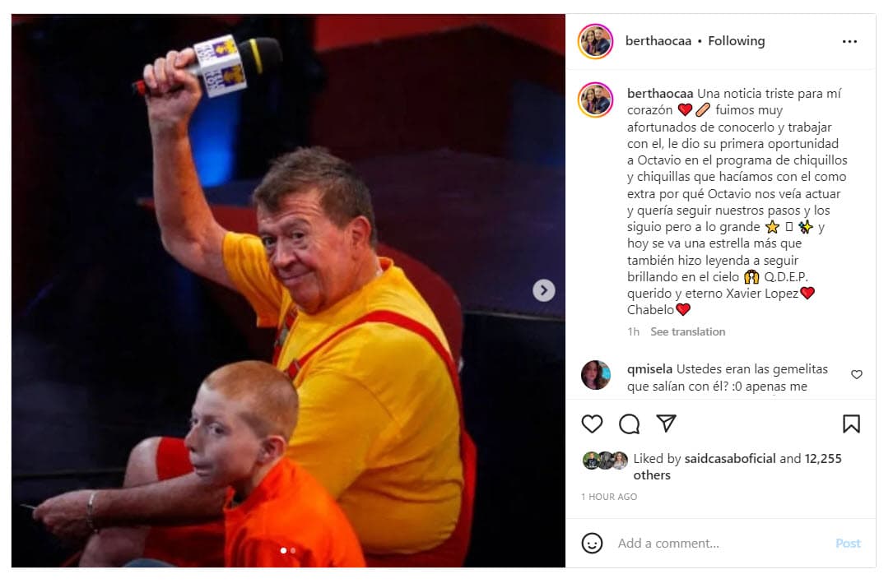Save the post with the bookmark icon
Image resolution: width=893 pixels, height=588 pixels.
click(851, 424)
